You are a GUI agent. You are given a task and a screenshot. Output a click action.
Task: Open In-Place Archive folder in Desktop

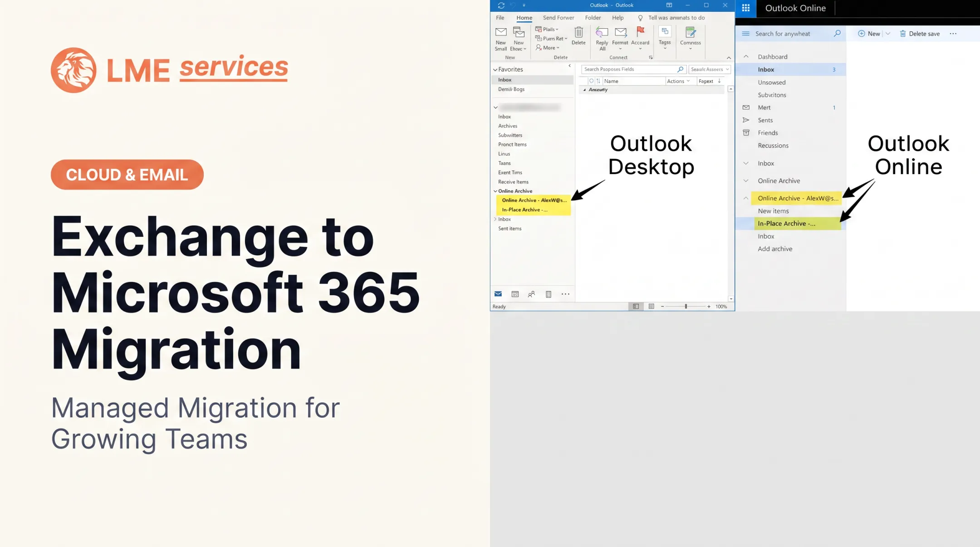pos(534,210)
